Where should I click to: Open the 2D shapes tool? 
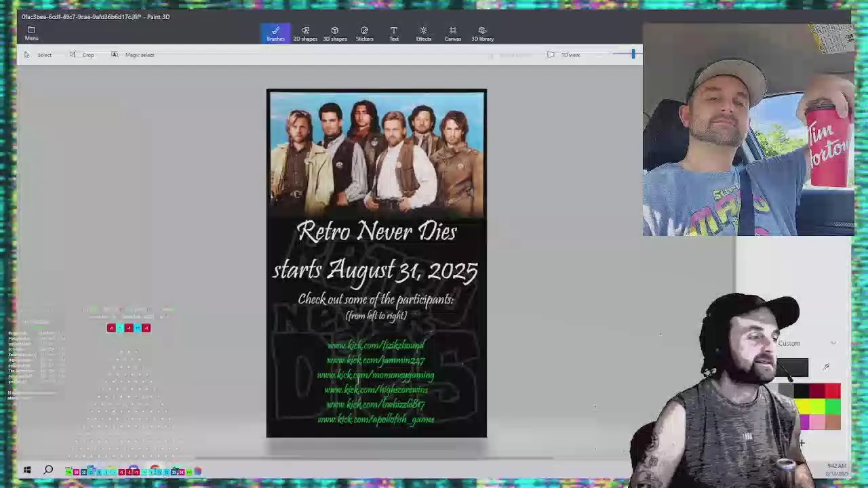tap(305, 33)
